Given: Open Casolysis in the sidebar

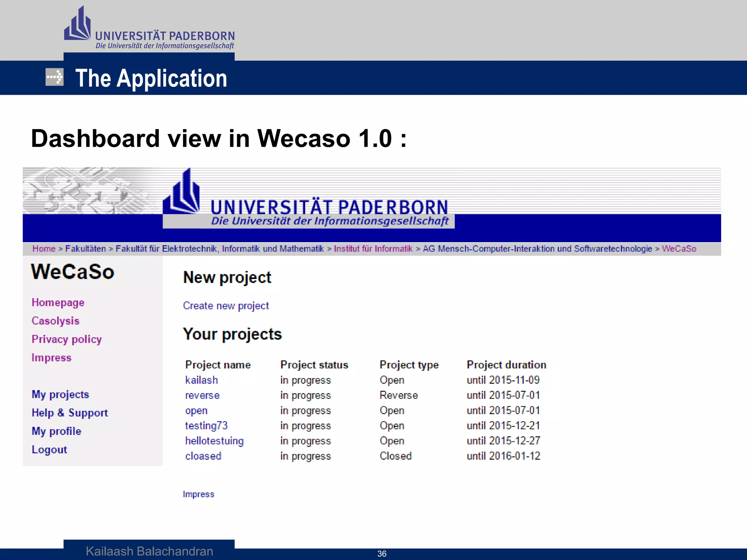Looking at the screenshot, I should [55, 321].
